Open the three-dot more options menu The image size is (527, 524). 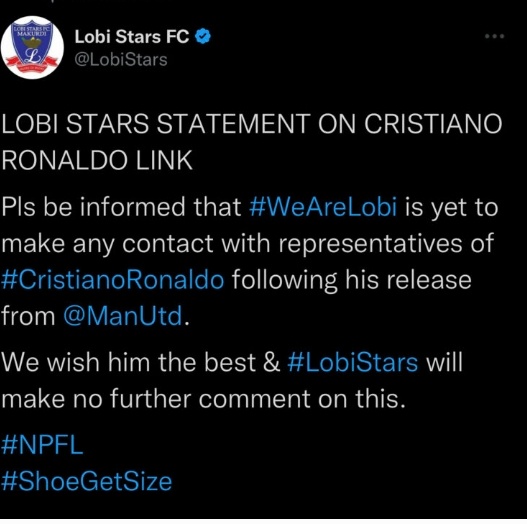(494, 36)
